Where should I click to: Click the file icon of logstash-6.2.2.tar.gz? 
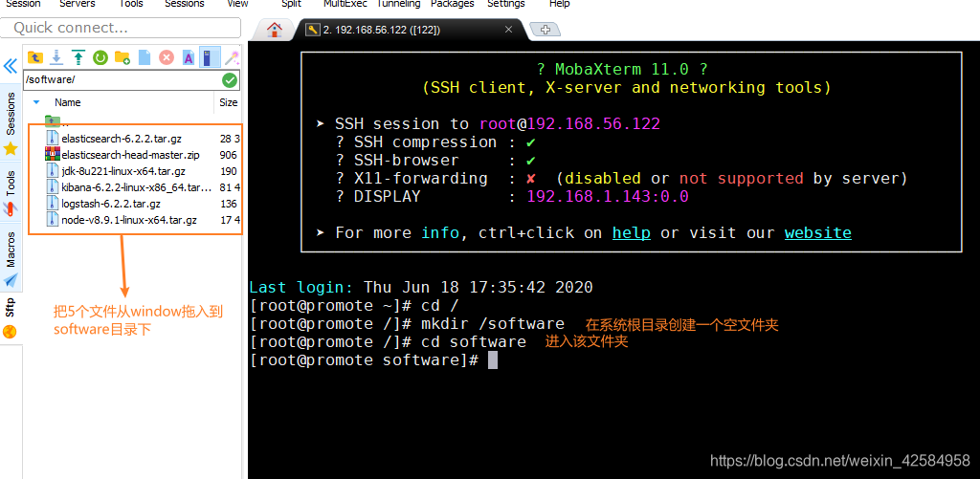53,203
